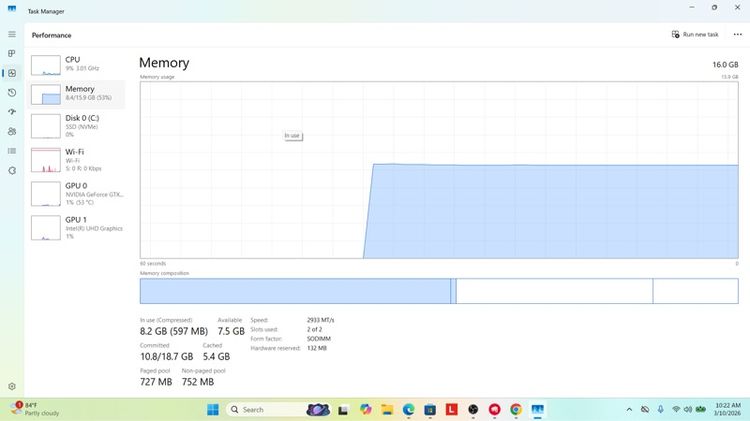Click the CPU mini graph thumbnail
The image size is (750, 421).
coord(46,66)
